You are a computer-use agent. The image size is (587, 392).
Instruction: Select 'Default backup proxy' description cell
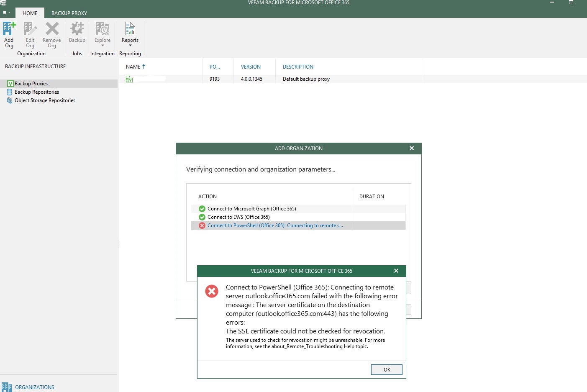(x=306, y=79)
